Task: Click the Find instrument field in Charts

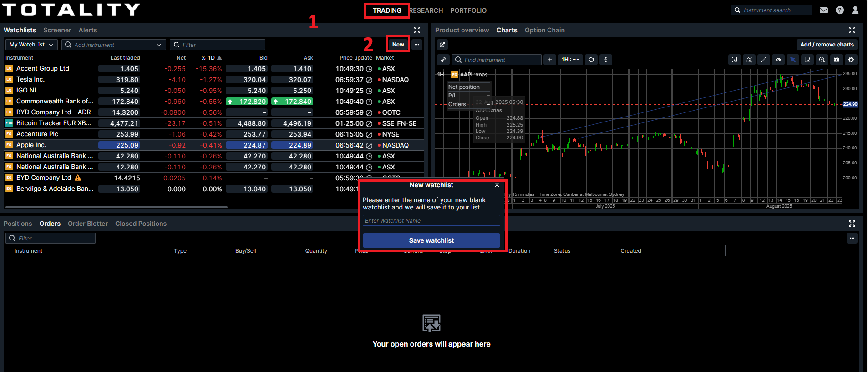Action: (x=497, y=60)
